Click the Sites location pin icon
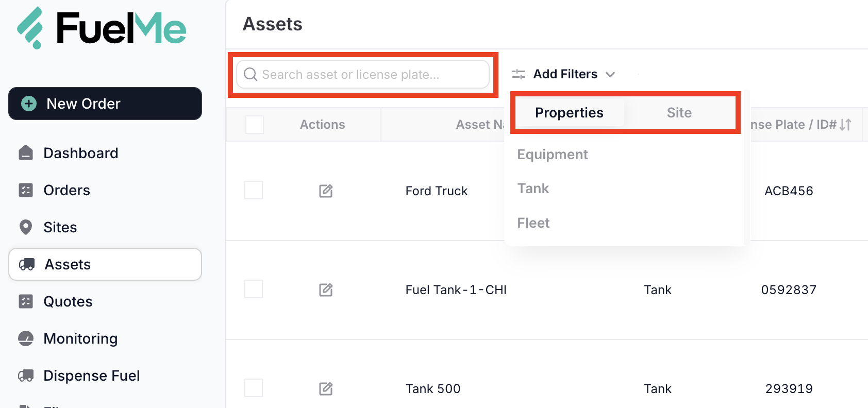This screenshot has height=408, width=868. point(26,227)
